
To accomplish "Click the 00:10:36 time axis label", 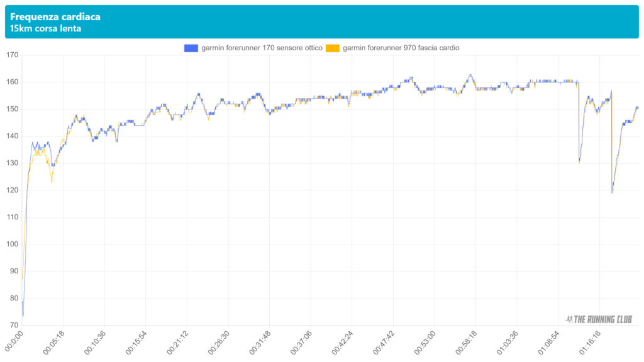I will [95, 343].
